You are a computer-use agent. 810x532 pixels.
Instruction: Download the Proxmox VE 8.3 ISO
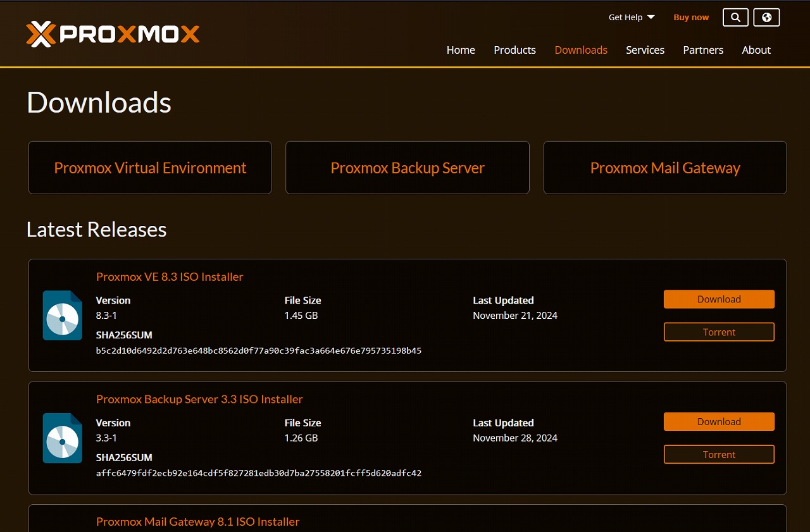tap(719, 299)
